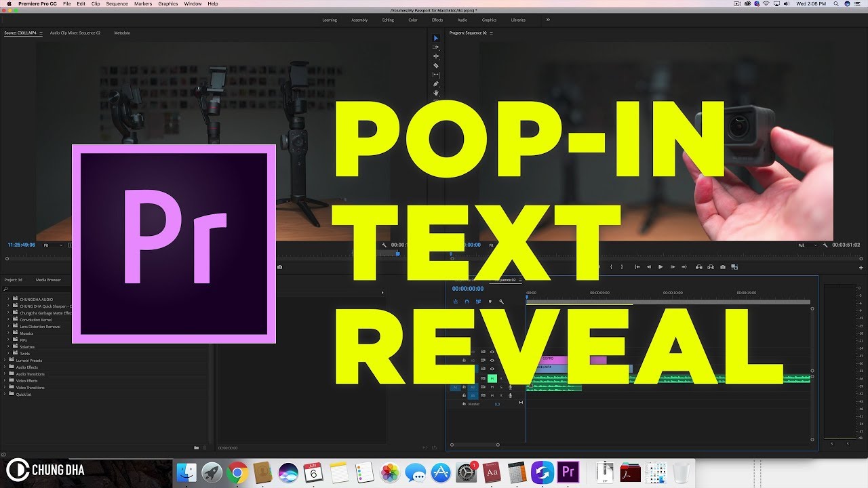Viewport: 868px width, 488px height.
Task: Open Google Chrome from the Dock
Action: [237, 472]
